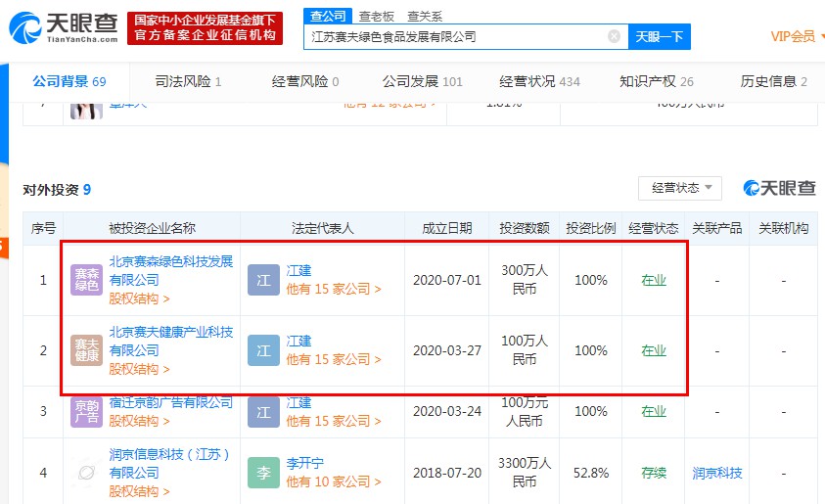Click the 天眼一下 search button
This screenshot has width=825, height=504.
coord(660,37)
